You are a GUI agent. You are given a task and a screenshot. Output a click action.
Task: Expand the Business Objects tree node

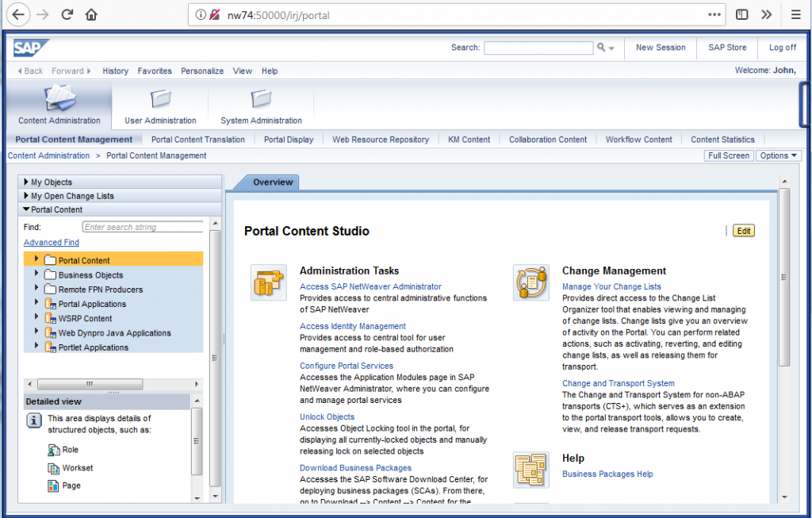pos(36,273)
